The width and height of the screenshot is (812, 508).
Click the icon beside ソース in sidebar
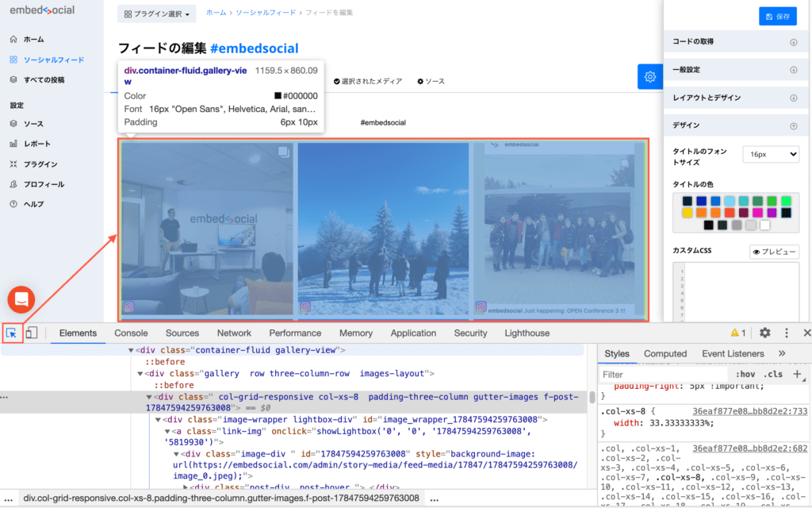tap(13, 123)
